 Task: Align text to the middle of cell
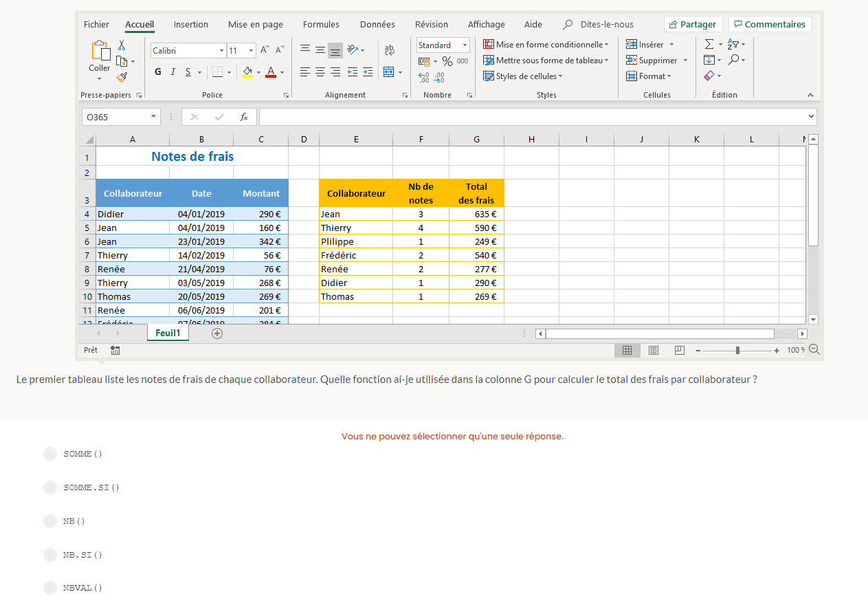pyautogui.click(x=320, y=50)
